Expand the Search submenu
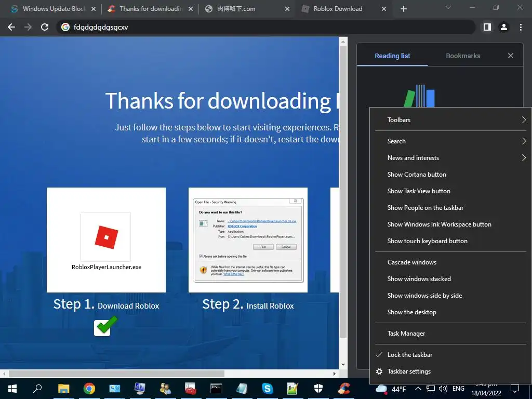The width and height of the screenshot is (532, 399). coord(450,141)
